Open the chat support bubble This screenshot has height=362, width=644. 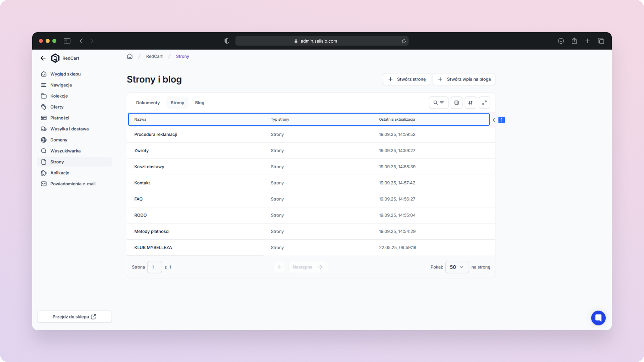pos(598,318)
